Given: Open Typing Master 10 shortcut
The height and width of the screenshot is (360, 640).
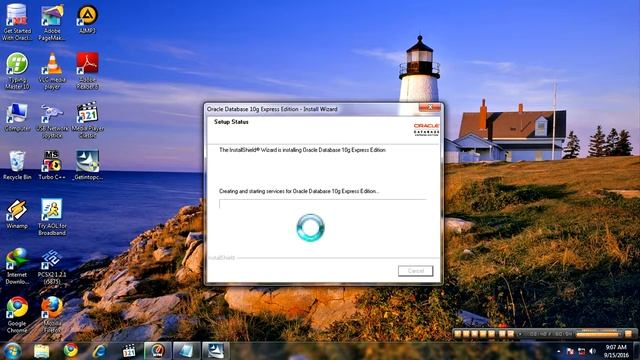Looking at the screenshot, I should [x=17, y=71].
